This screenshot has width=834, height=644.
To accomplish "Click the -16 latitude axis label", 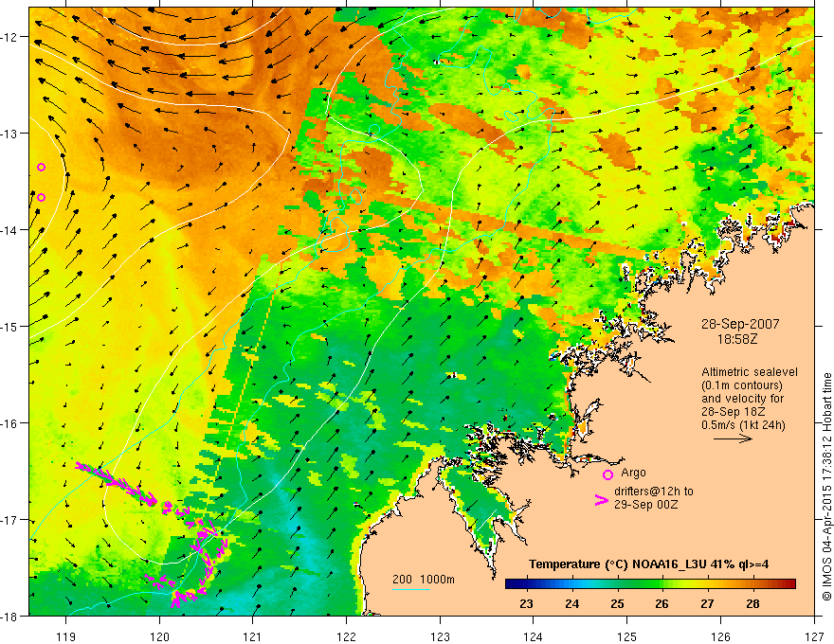I will tap(10, 423).
